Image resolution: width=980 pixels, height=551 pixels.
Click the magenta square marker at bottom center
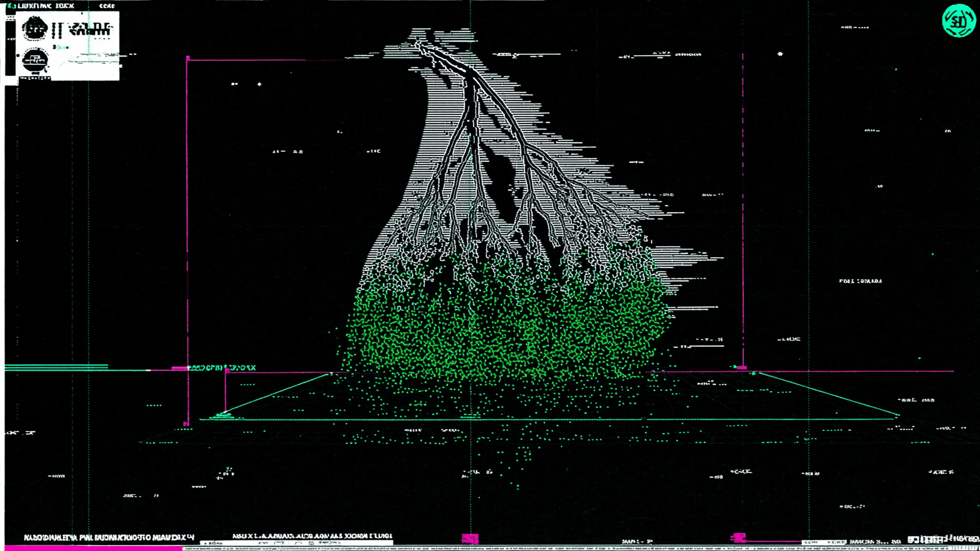click(470, 538)
